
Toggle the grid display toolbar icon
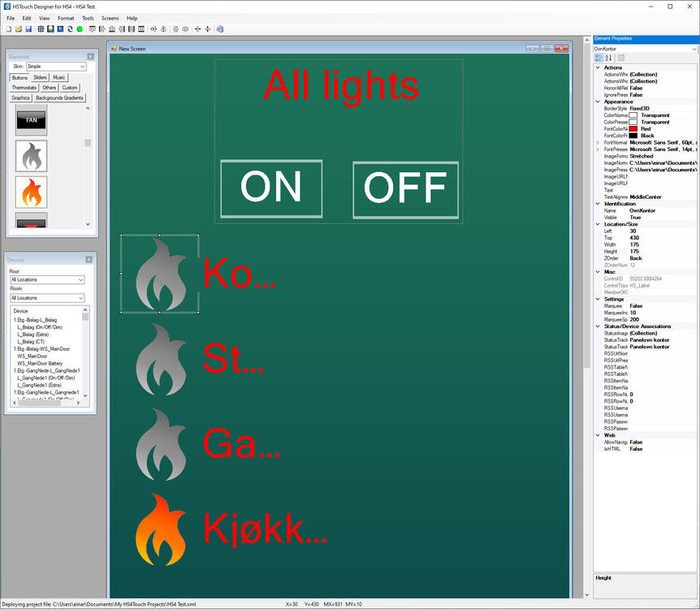pyautogui.click(x=41, y=29)
